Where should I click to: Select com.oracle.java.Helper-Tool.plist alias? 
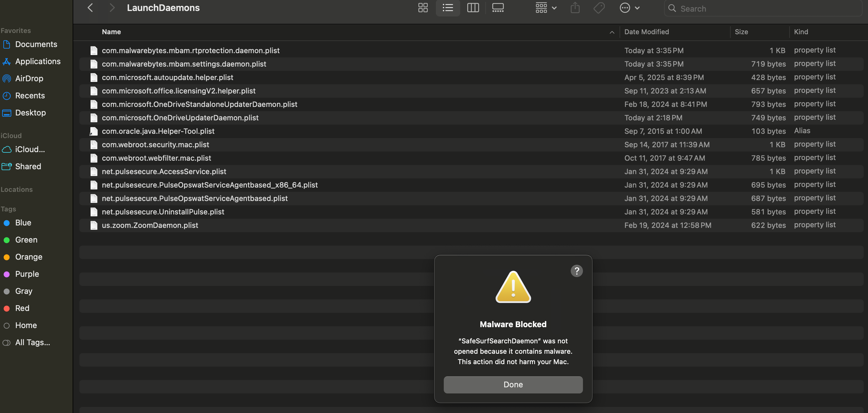(158, 131)
